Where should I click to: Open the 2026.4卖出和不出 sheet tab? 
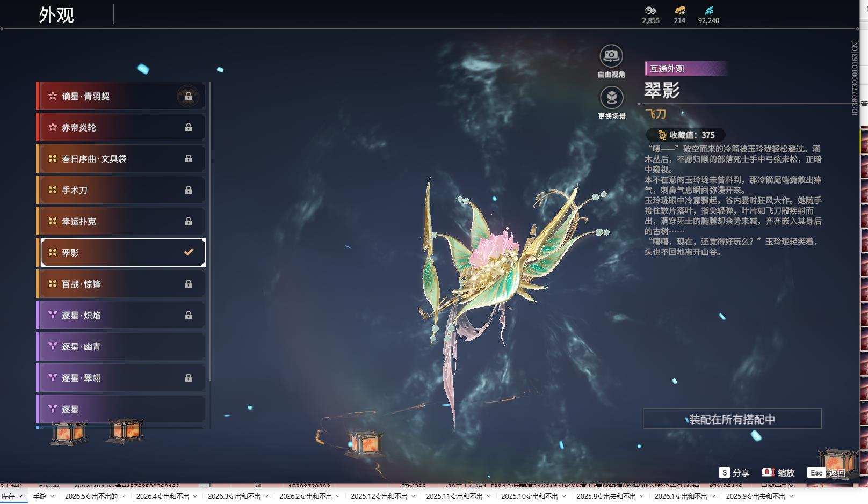(x=163, y=496)
